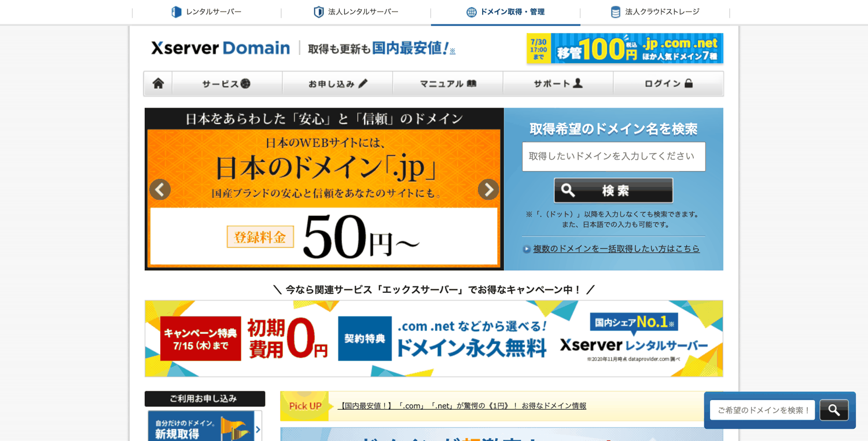868x441 pixels.
Task: Click the building icon beside レンタルサーバー
Action: 176,12
